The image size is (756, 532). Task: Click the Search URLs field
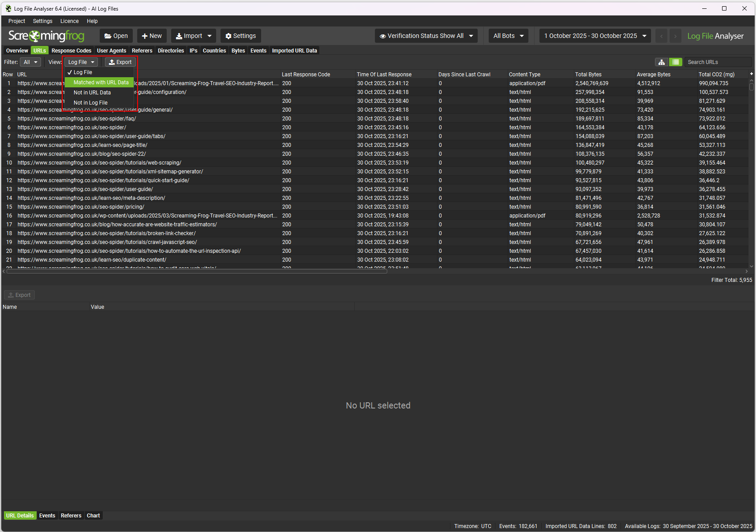[x=717, y=62]
